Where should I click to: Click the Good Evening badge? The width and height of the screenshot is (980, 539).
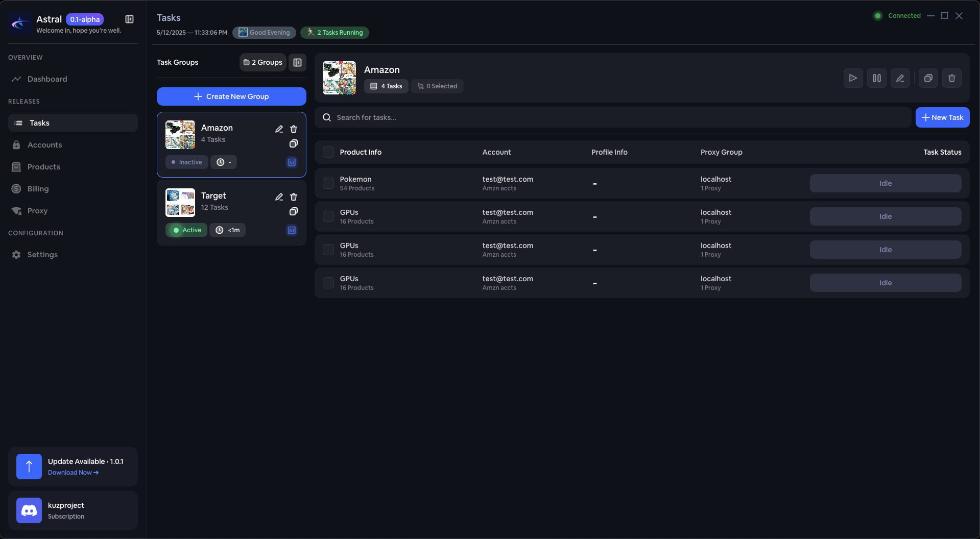click(264, 33)
